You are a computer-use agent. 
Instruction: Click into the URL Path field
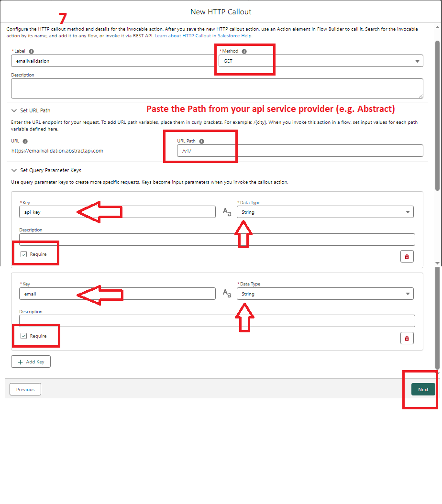pos(300,151)
